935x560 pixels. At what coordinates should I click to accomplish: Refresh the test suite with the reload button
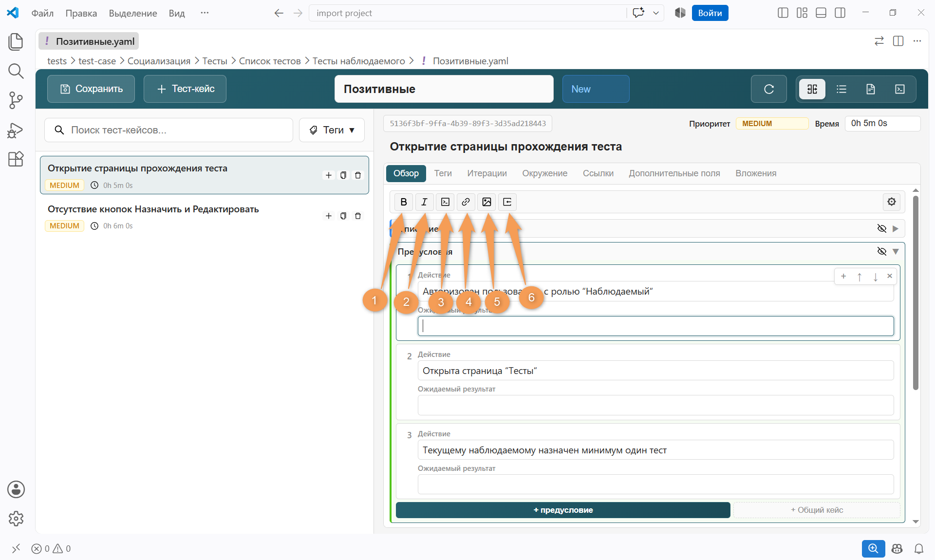(768, 89)
